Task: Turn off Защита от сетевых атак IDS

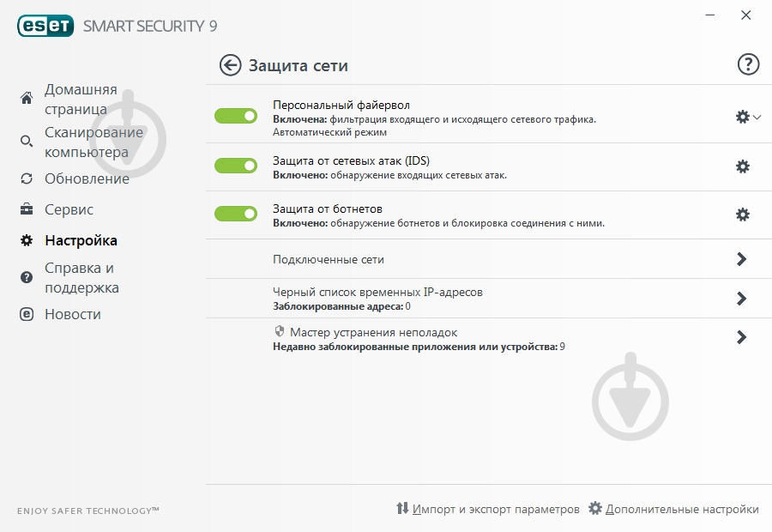Action: [235, 166]
